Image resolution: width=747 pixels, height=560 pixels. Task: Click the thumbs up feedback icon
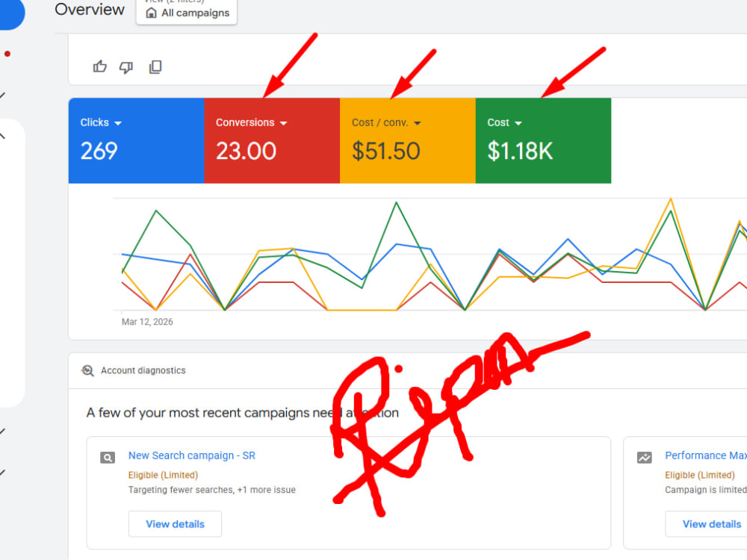[x=99, y=66]
